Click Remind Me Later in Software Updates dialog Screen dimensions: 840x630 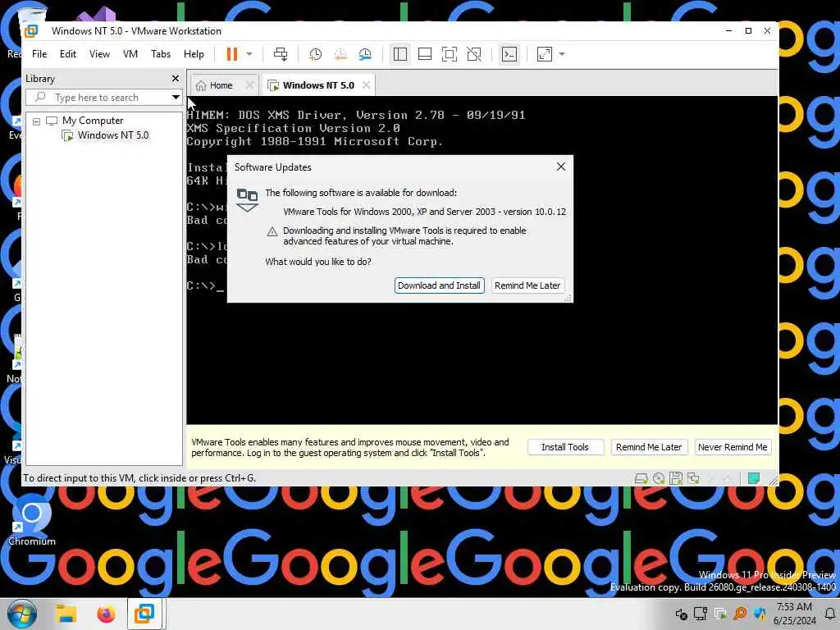527,285
